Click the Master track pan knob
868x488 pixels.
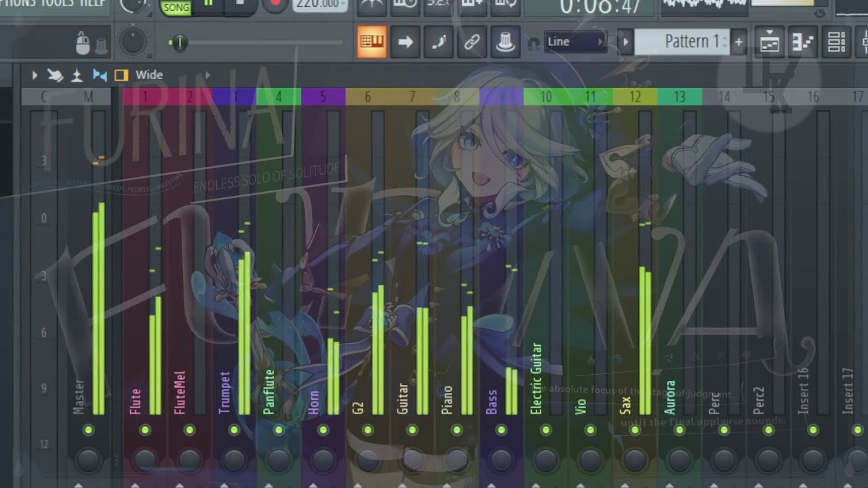pos(88,460)
